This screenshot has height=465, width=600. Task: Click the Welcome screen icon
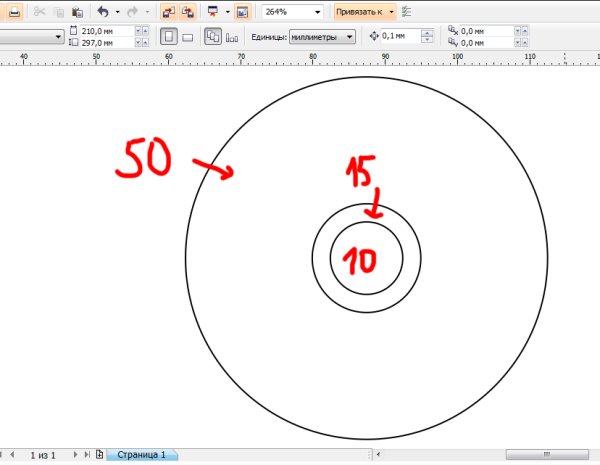(x=242, y=12)
